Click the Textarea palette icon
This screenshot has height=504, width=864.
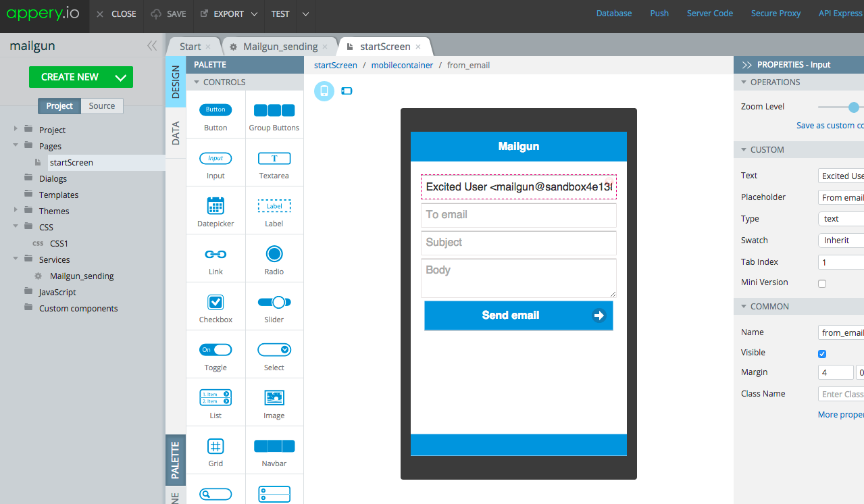pos(274,159)
